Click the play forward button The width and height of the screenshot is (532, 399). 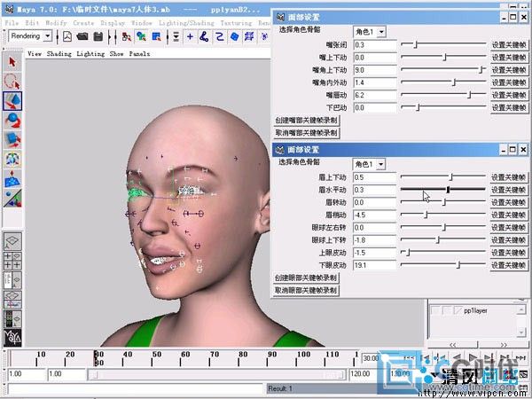coord(473,357)
